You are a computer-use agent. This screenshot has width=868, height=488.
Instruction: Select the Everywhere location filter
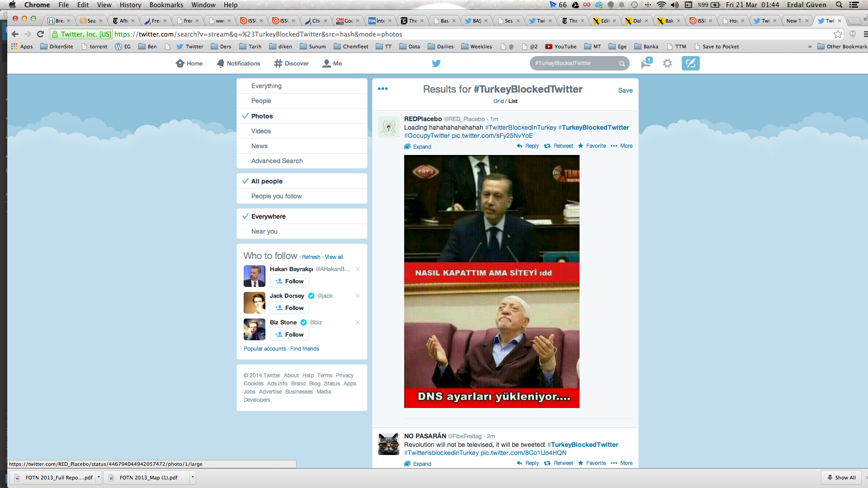[x=302, y=216]
